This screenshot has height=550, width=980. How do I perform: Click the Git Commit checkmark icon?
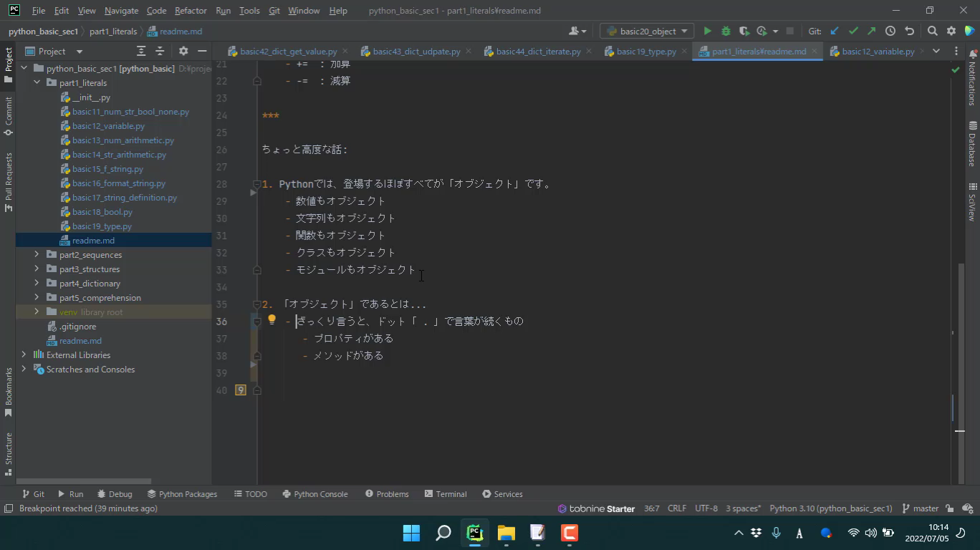pos(853,32)
